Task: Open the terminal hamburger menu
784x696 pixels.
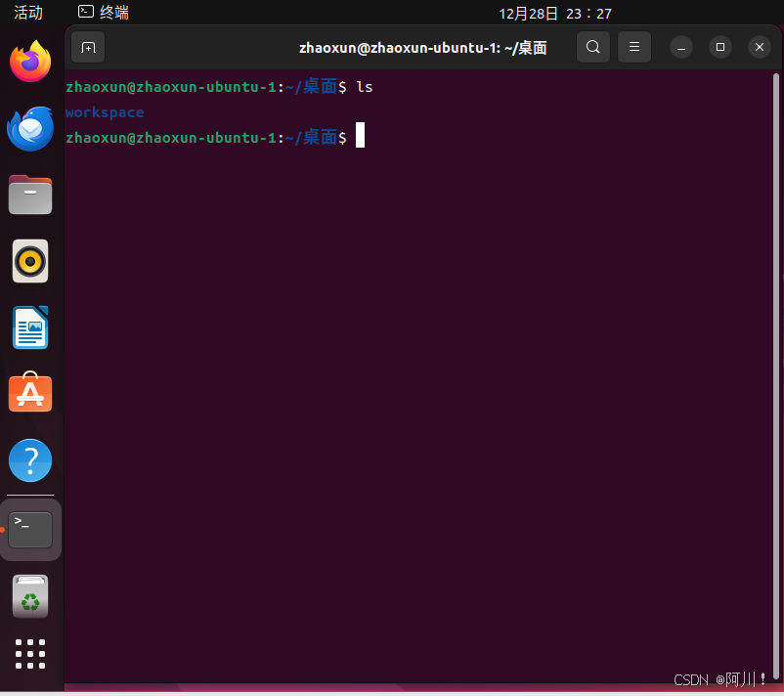Action: (634, 47)
